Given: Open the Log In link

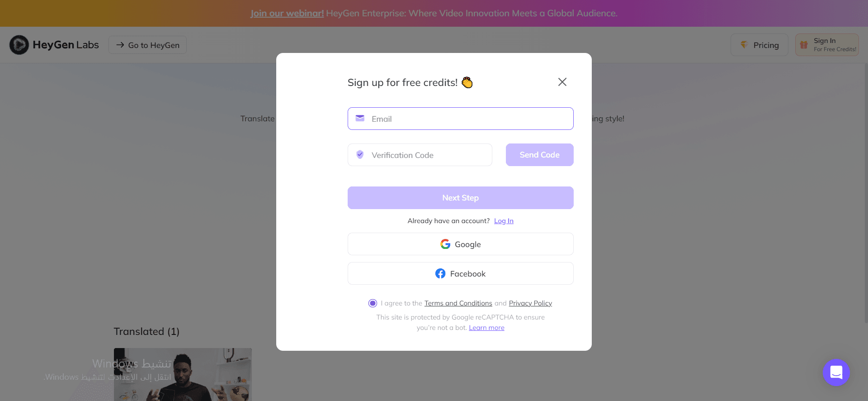Looking at the screenshot, I should [x=504, y=221].
